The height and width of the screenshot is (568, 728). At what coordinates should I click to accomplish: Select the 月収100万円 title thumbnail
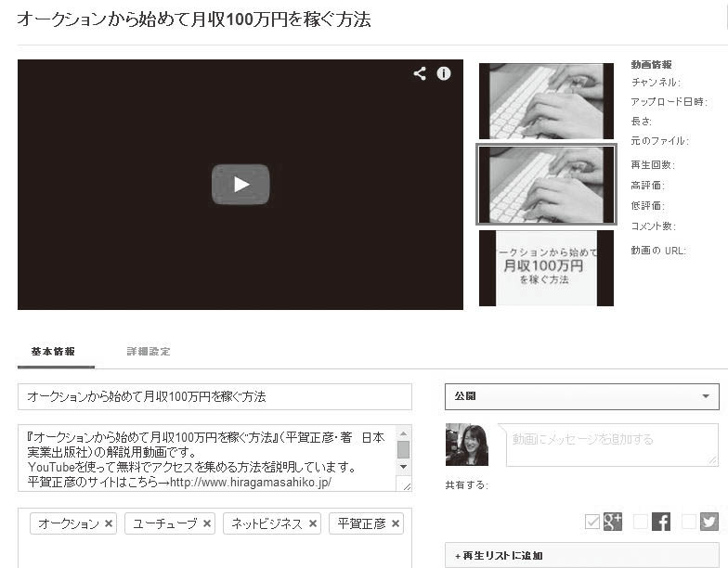pyautogui.click(x=546, y=268)
